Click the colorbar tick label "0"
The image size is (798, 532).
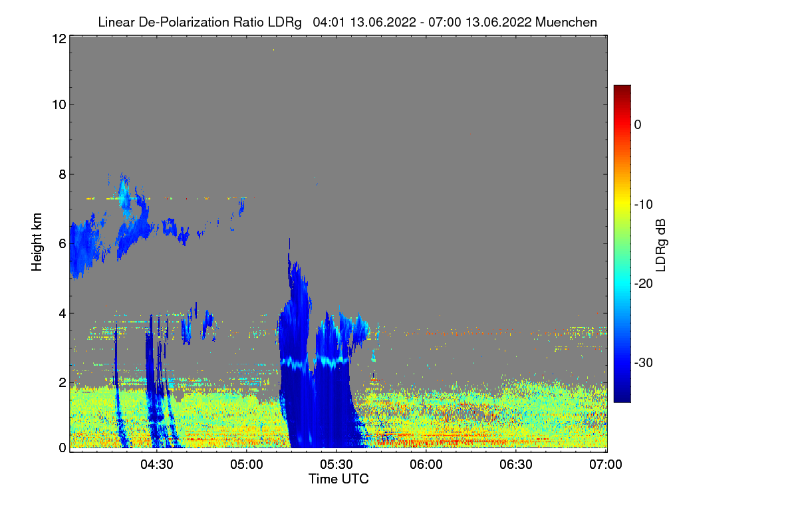tap(638, 124)
